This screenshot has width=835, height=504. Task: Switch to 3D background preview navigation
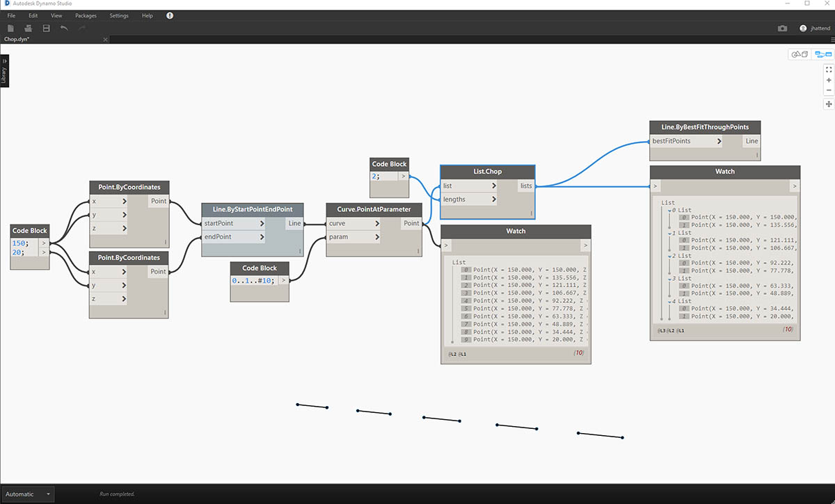click(x=799, y=54)
